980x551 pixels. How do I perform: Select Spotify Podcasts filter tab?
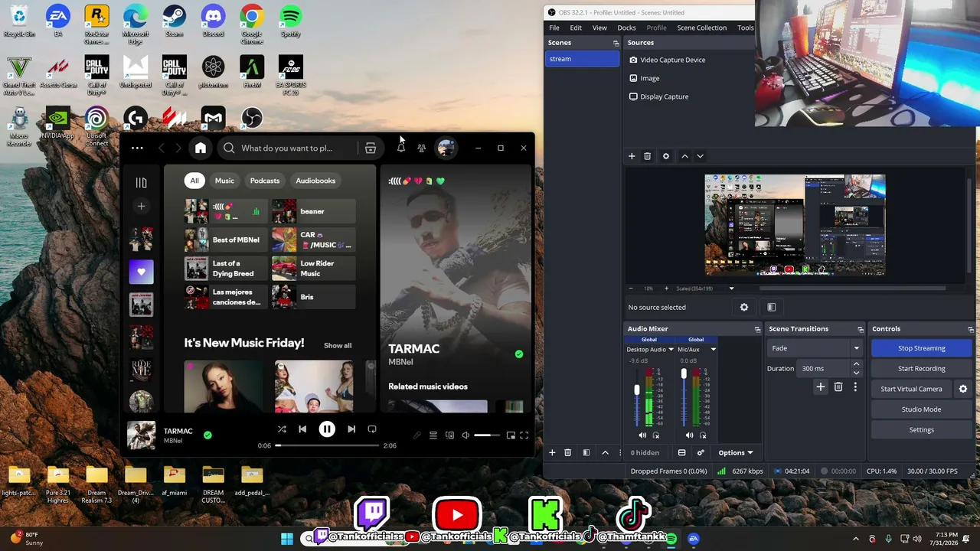click(x=265, y=181)
